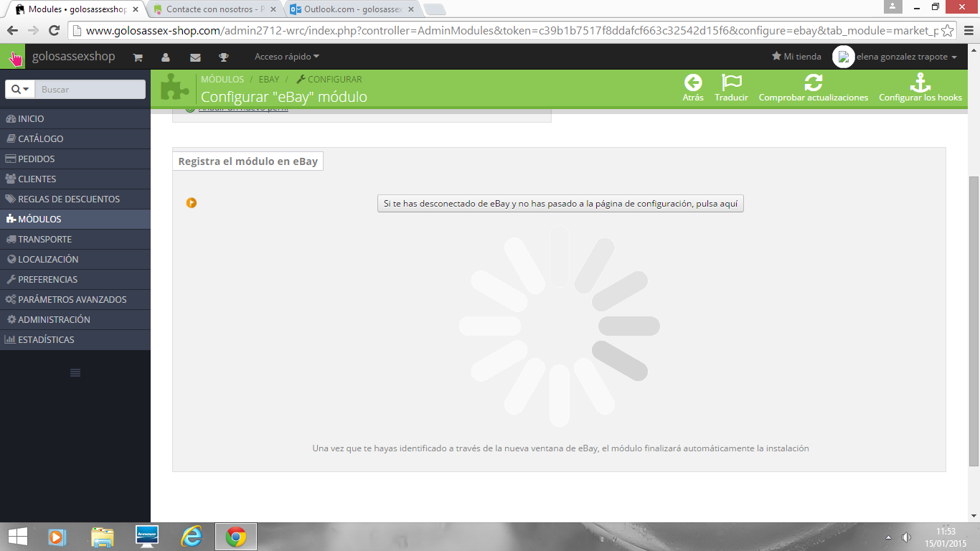Screen dimensions: 980x551
Task: Click the orange arrow icon beside the button
Action: [192, 203]
